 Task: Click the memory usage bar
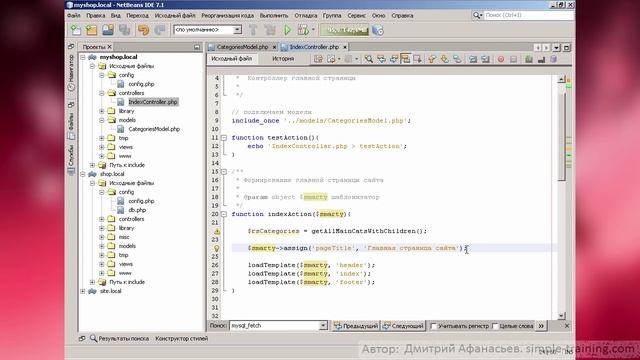coord(344,30)
